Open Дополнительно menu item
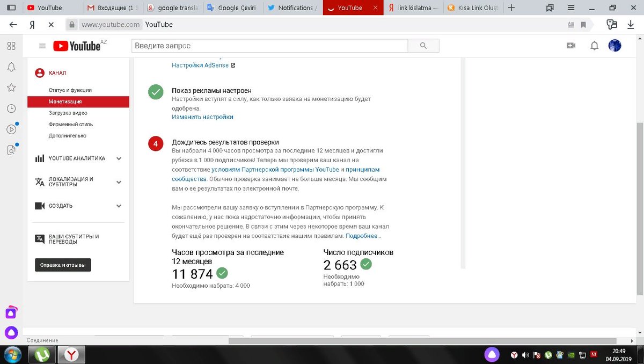This screenshot has width=644, height=364. coord(67,136)
